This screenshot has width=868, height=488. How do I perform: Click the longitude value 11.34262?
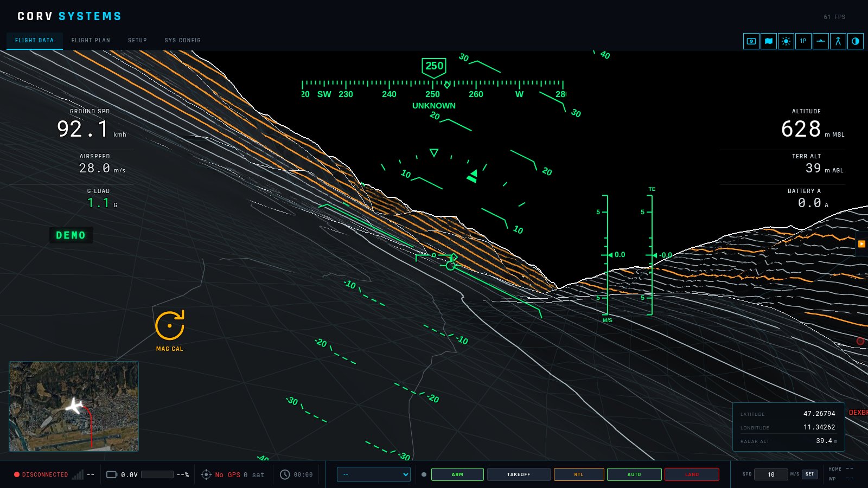click(x=819, y=427)
